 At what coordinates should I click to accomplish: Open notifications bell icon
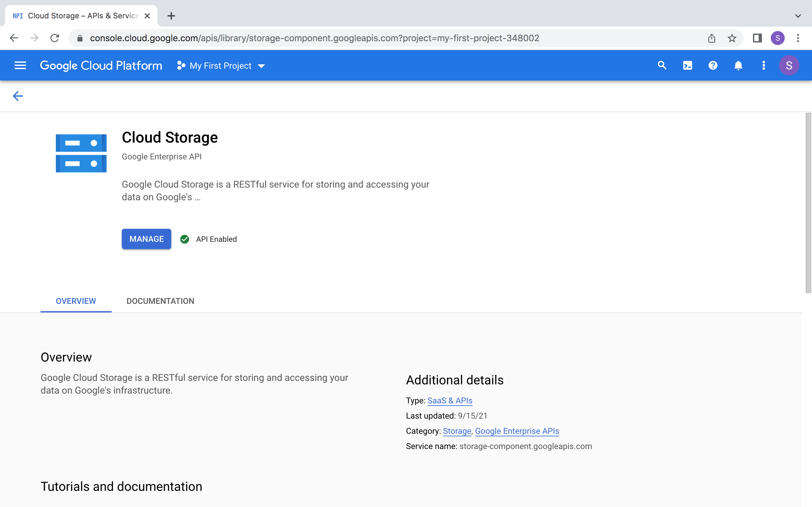[x=738, y=65]
